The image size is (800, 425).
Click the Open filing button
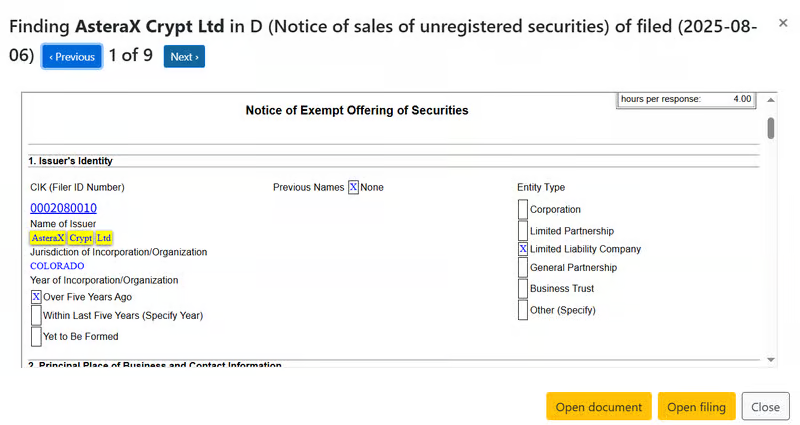pos(696,407)
